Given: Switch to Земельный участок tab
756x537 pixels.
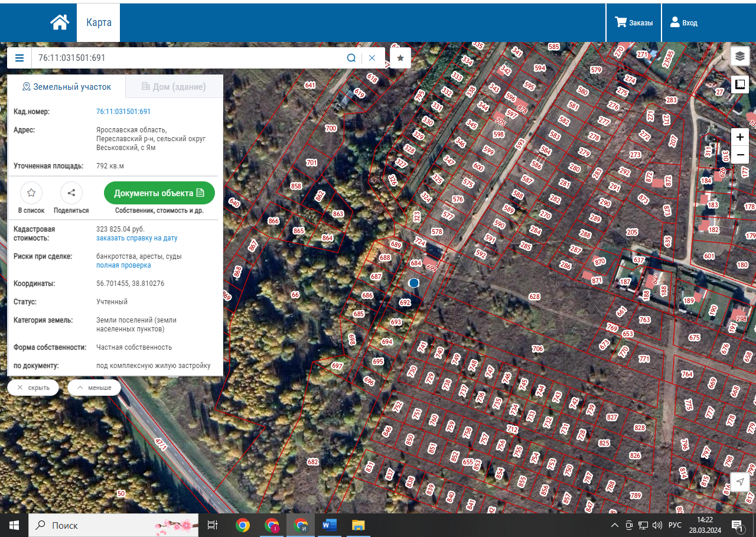Looking at the screenshot, I should tap(66, 87).
